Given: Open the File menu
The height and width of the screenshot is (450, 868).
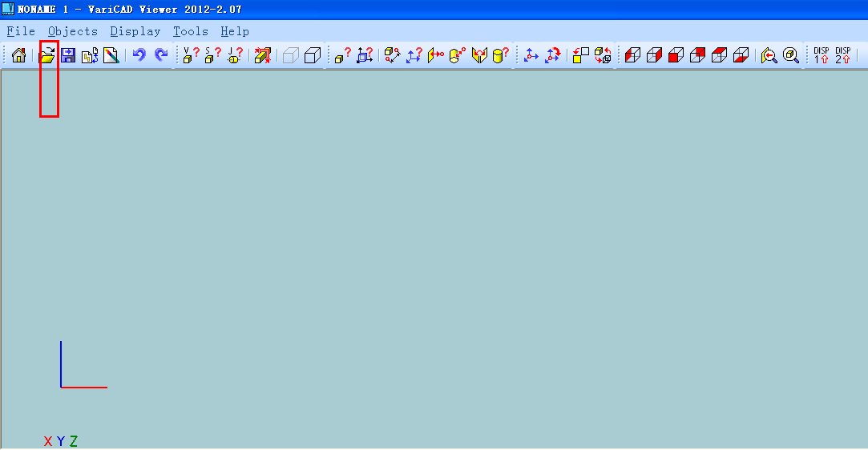Looking at the screenshot, I should tap(21, 31).
